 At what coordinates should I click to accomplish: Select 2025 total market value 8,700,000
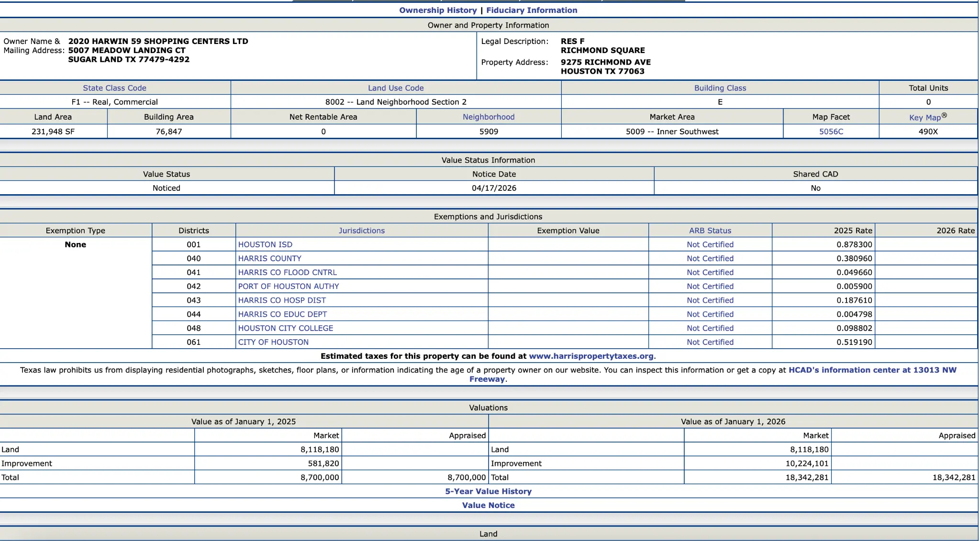(320, 477)
